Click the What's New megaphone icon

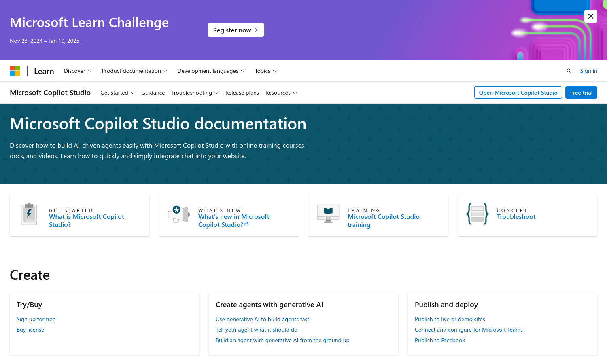178,214
